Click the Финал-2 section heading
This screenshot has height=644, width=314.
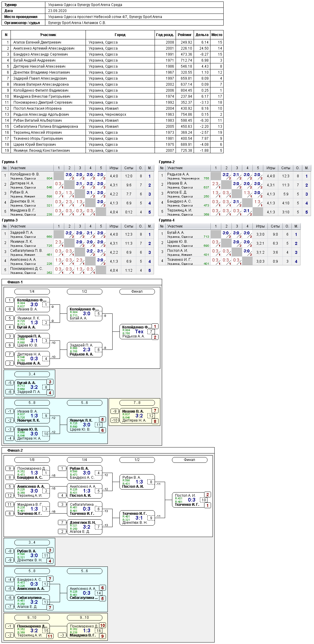[15, 450]
